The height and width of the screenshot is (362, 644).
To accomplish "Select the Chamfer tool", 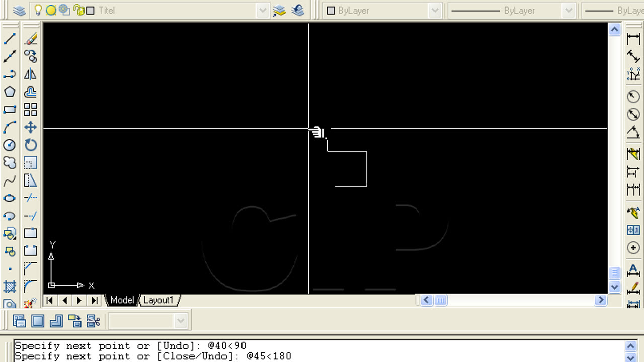I will [31, 269].
